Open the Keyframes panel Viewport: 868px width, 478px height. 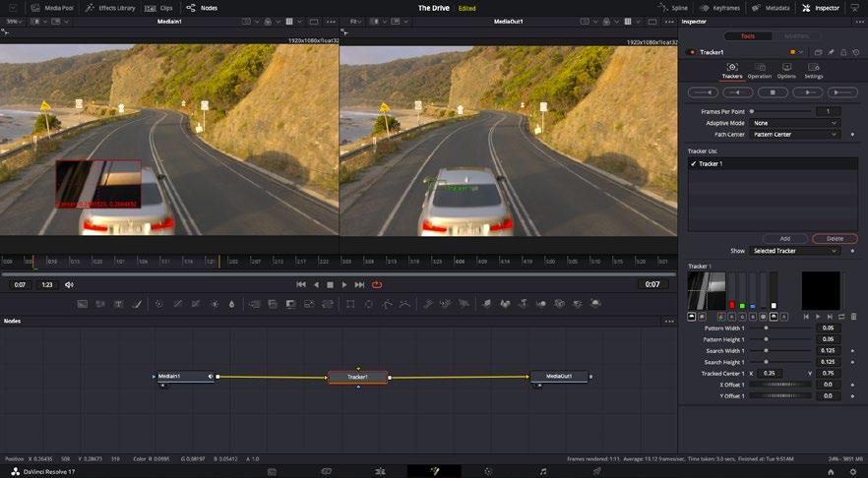[720, 8]
